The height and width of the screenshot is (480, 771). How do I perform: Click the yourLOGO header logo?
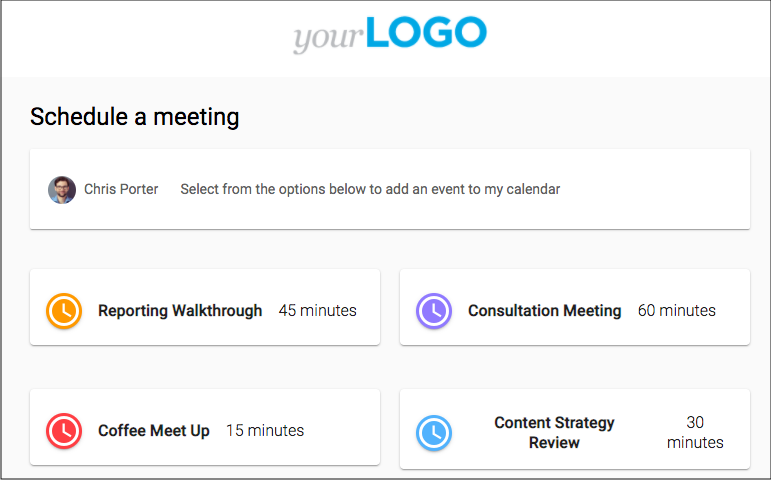click(x=389, y=34)
